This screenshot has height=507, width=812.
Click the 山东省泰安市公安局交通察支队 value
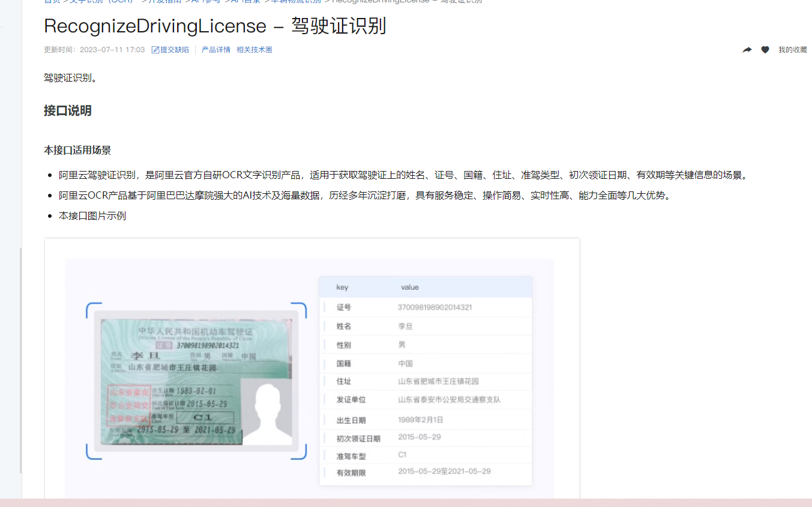(450, 400)
